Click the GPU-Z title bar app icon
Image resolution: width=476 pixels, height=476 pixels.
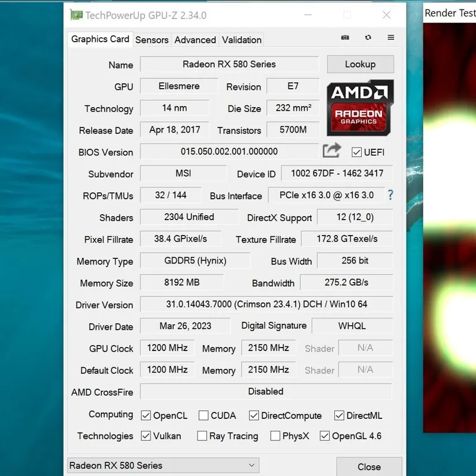click(76, 15)
